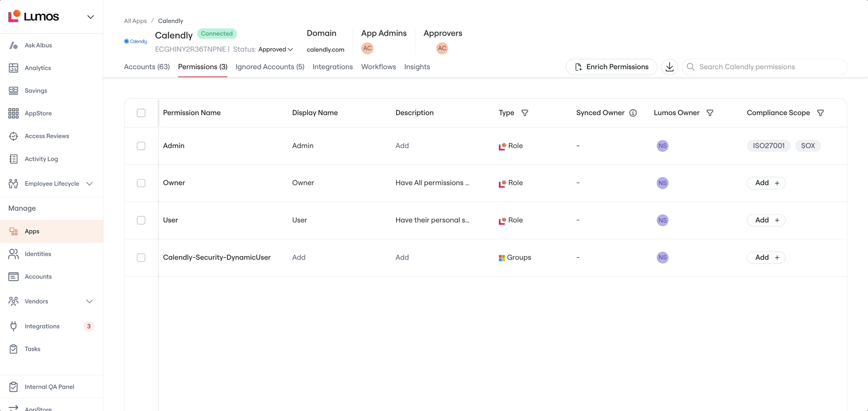The image size is (868, 411).
Task: Click the SOX compliance tag
Action: tap(808, 146)
